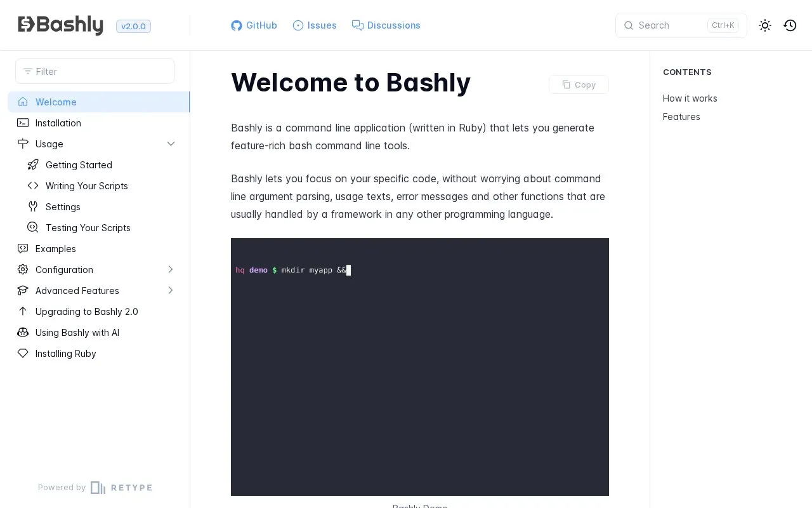Click the Advanced Features graduation cap icon
The width and height of the screenshot is (812, 508).
23,290
